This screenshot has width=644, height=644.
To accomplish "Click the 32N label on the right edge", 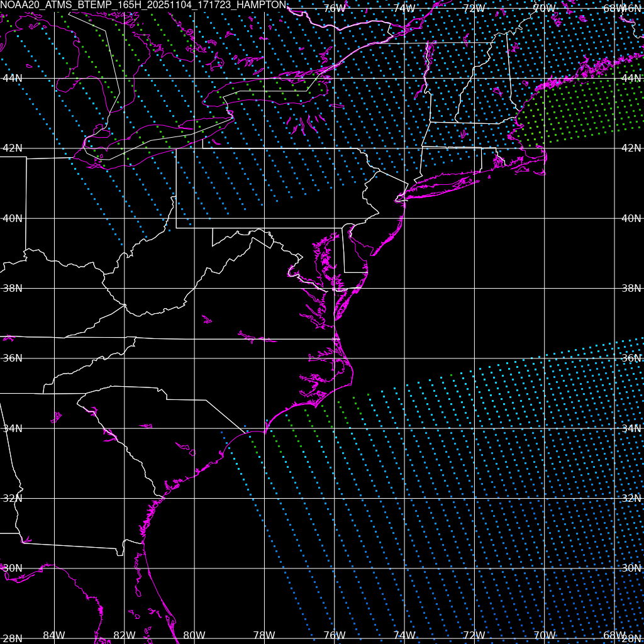I will (631, 498).
